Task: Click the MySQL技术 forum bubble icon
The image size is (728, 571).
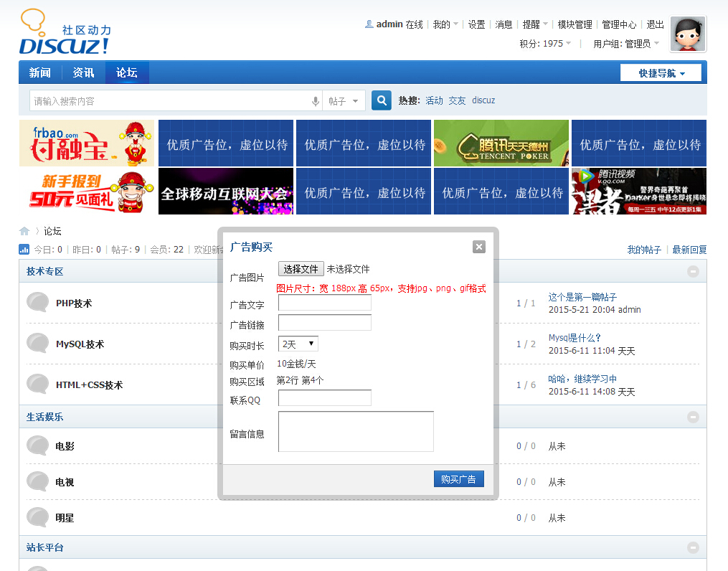Action: [37, 343]
